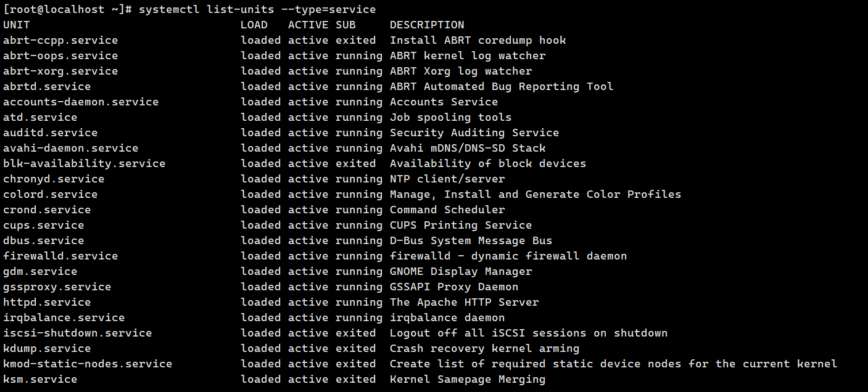Image resolution: width=868 pixels, height=392 pixels.
Task: Click the httpd.service unit name
Action: pos(47,302)
